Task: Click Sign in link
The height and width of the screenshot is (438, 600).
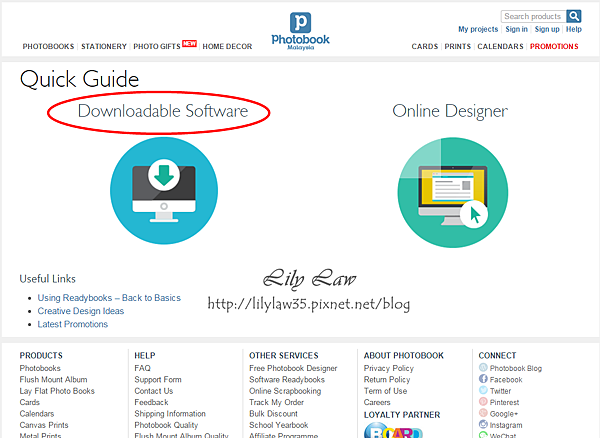Action: [x=516, y=29]
